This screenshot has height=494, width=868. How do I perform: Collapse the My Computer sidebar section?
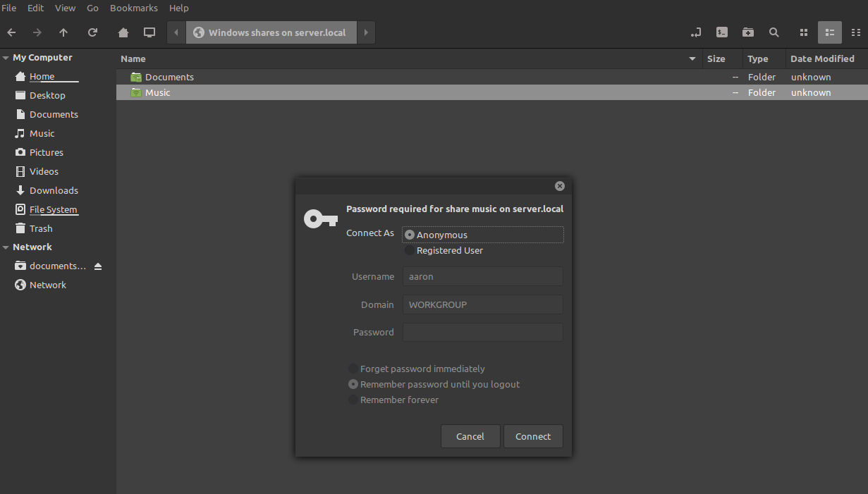click(6, 58)
